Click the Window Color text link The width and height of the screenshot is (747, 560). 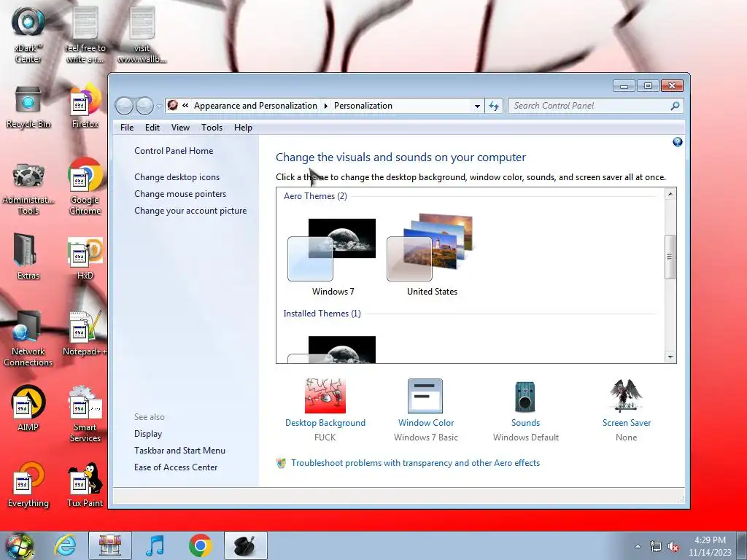click(x=426, y=423)
